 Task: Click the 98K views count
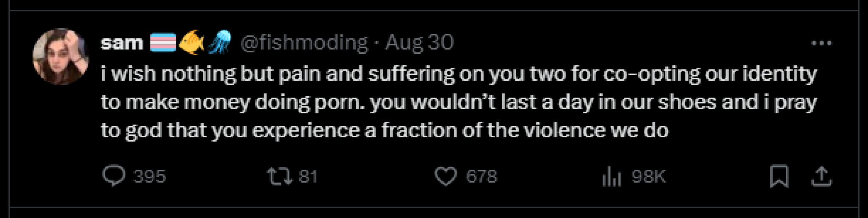coord(648,177)
